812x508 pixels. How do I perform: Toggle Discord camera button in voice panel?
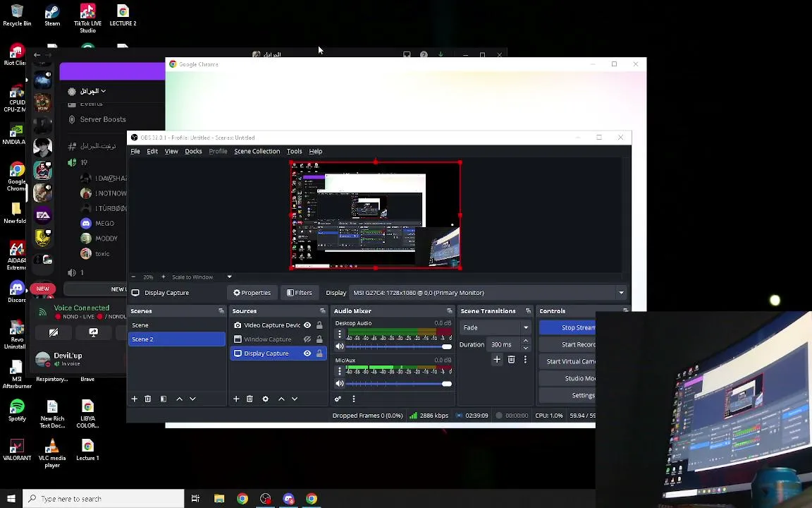54,332
